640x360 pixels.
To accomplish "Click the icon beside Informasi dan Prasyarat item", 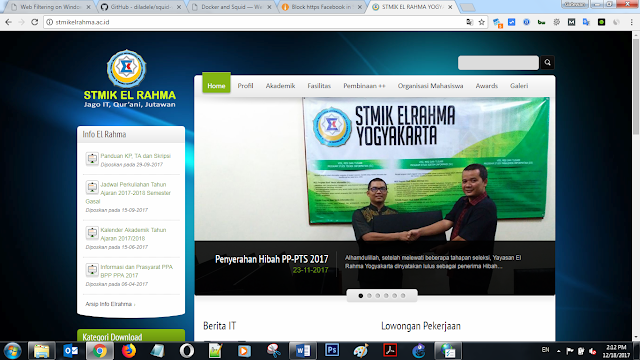I will point(92,270).
